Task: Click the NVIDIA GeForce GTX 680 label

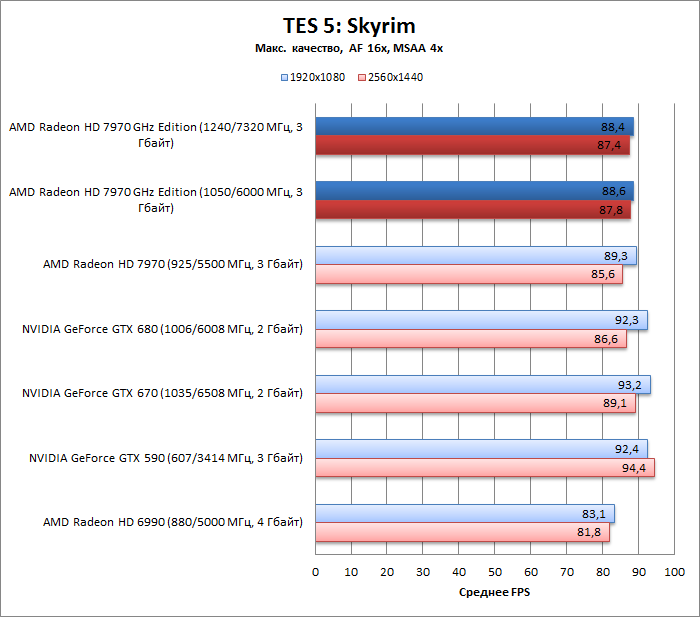Action: 162,329
